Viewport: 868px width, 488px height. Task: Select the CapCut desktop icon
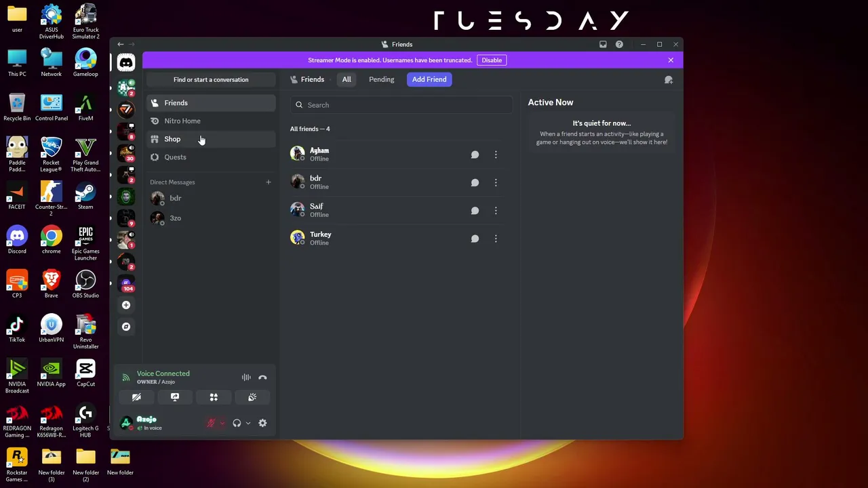click(85, 373)
